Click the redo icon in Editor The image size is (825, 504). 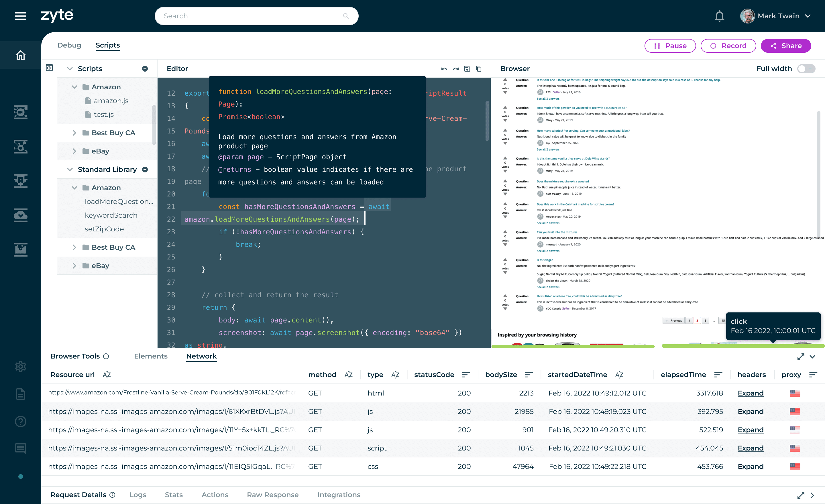pos(456,69)
